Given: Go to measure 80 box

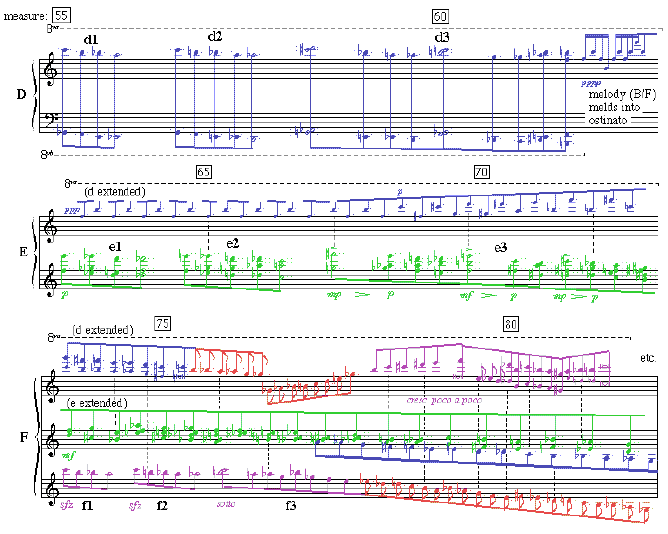Looking at the screenshot, I should (511, 324).
